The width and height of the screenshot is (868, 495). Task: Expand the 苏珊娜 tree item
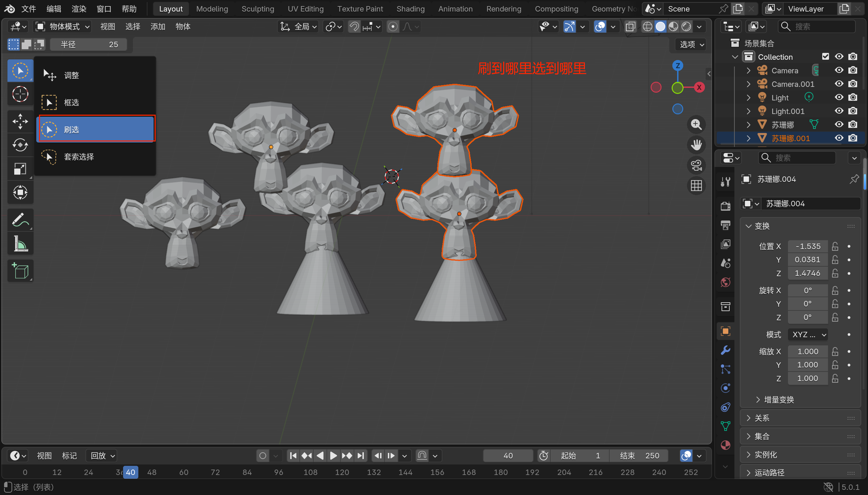click(x=748, y=125)
